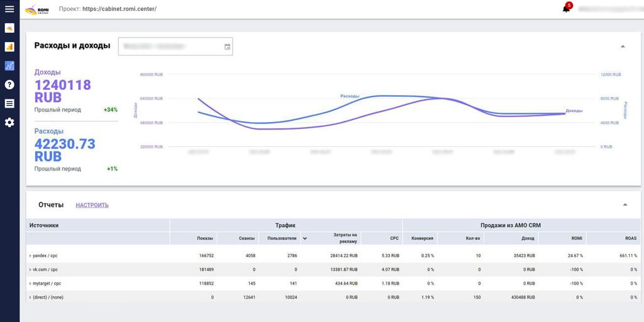This screenshot has height=322, width=644.
Task: Sort by the Сеансы column header
Action: [247, 238]
